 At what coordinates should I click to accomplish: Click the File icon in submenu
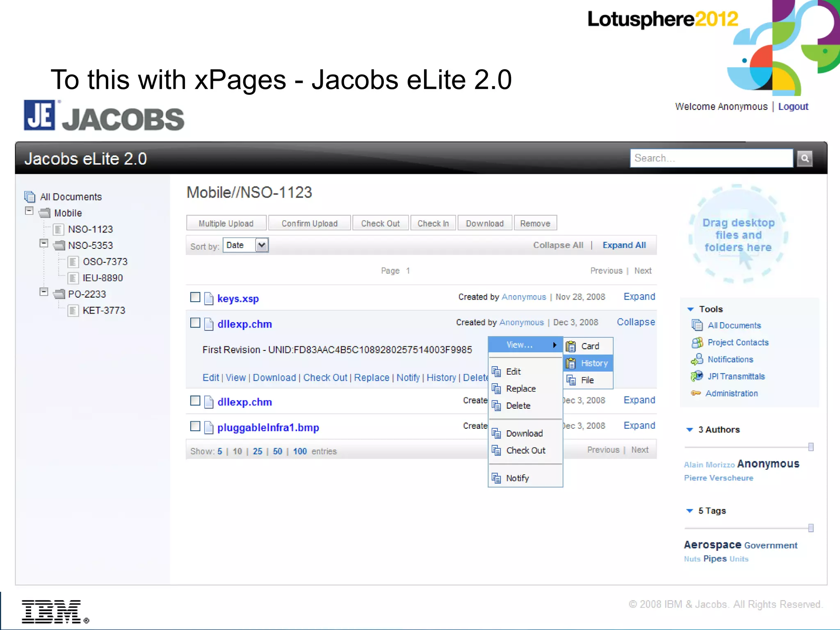[571, 380]
